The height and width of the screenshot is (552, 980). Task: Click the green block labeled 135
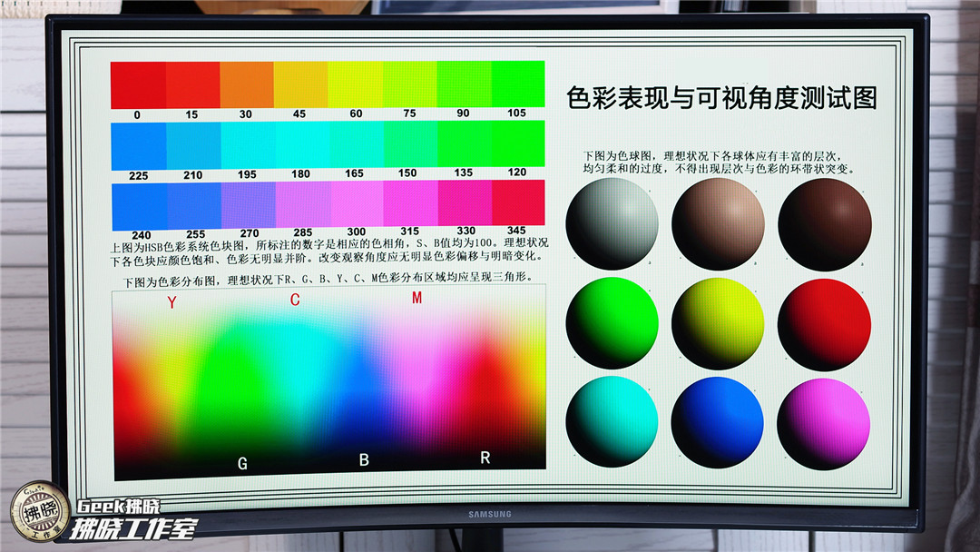click(465, 143)
